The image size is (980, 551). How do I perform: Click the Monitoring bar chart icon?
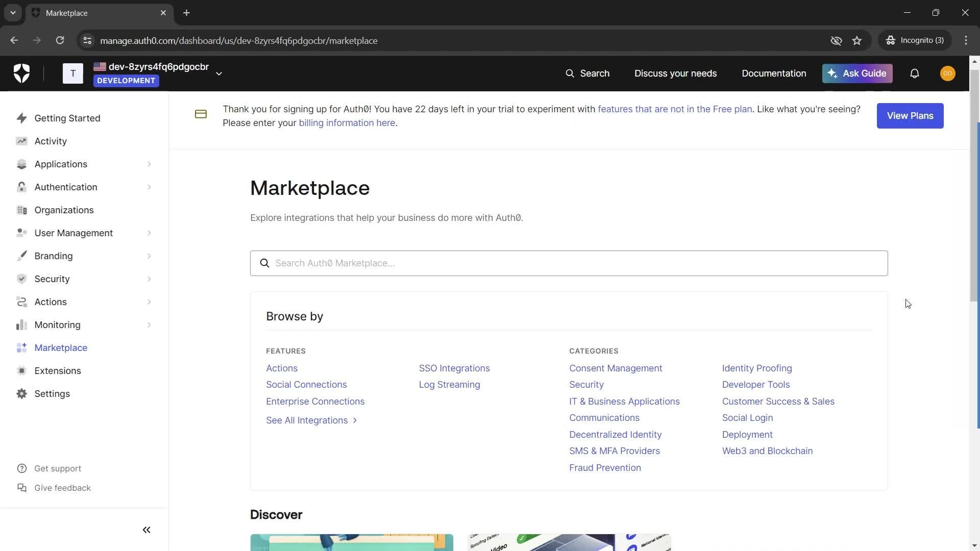click(x=21, y=325)
